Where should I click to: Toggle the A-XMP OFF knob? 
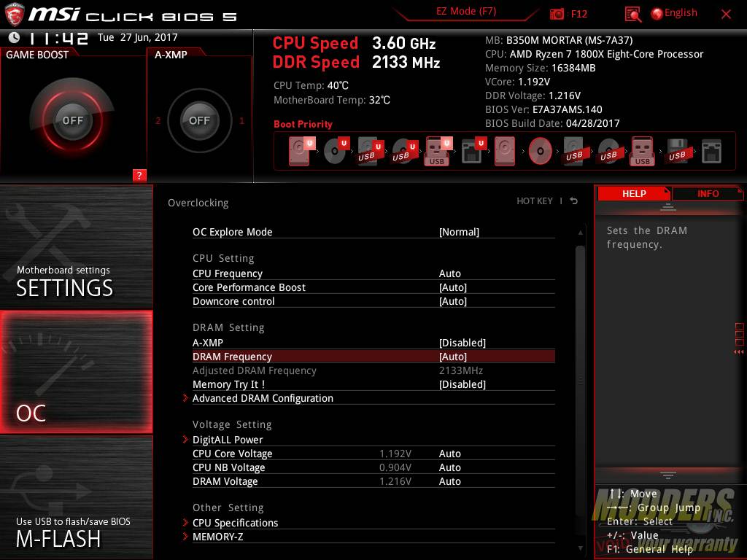click(x=199, y=120)
